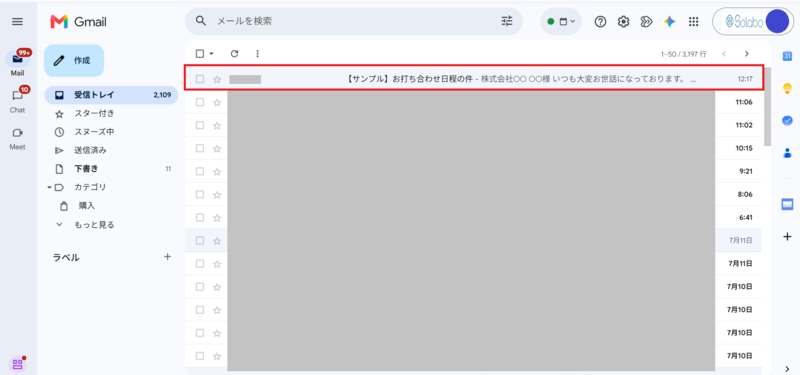Open the blue add-on icon below Contacts
The width and height of the screenshot is (800, 375).
pos(787,205)
